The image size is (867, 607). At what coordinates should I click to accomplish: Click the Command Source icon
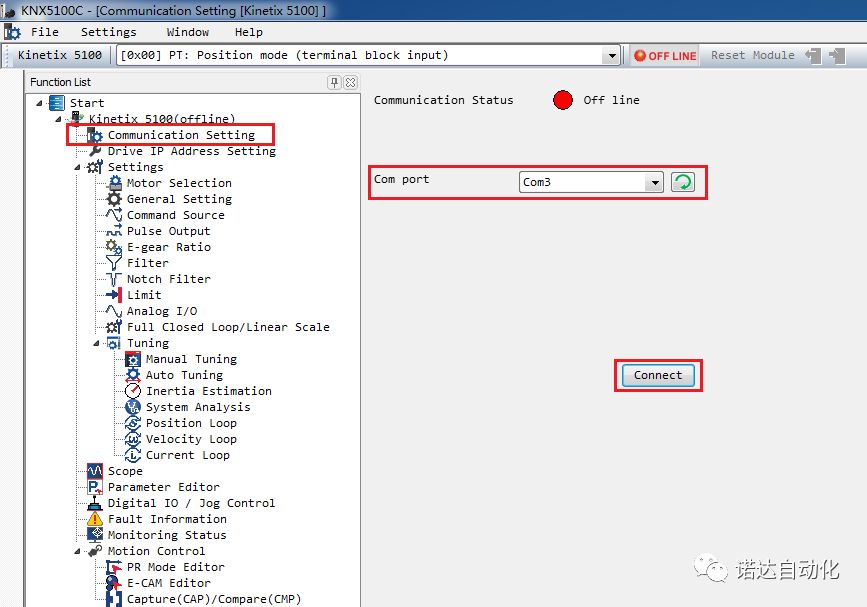point(114,215)
